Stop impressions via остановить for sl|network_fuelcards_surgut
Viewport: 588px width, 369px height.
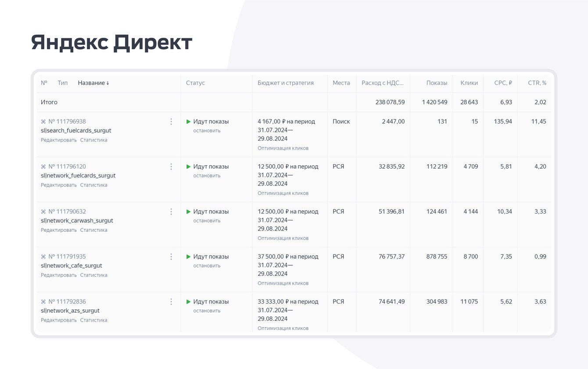point(207,176)
